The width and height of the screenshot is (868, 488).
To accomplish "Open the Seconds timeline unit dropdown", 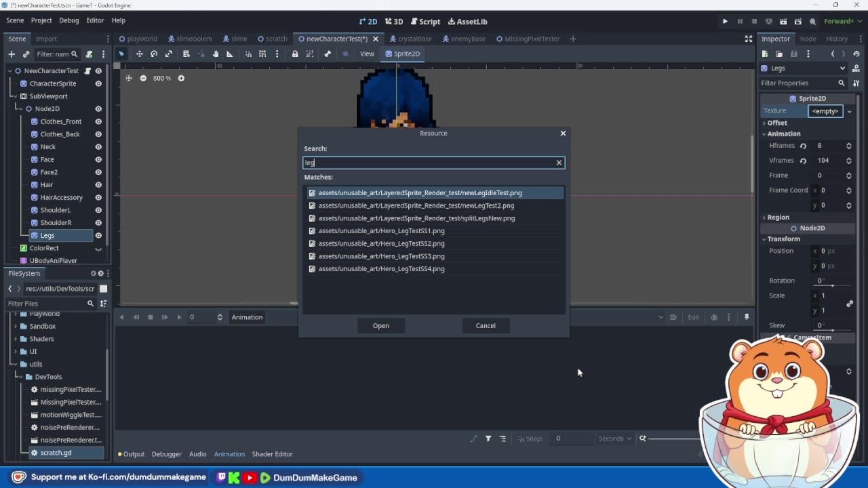I will [615, 439].
